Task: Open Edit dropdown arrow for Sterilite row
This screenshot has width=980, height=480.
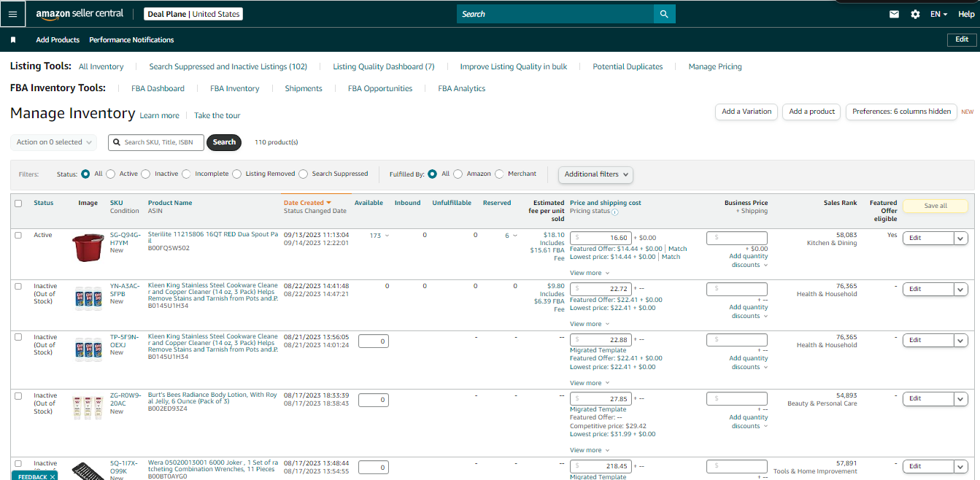Action: click(x=961, y=238)
